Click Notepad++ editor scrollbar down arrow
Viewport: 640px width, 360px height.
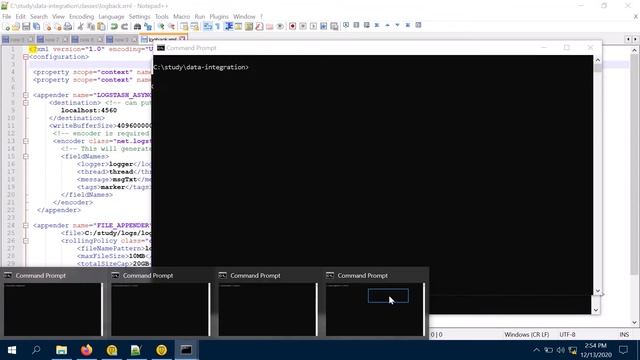[x=635, y=322]
